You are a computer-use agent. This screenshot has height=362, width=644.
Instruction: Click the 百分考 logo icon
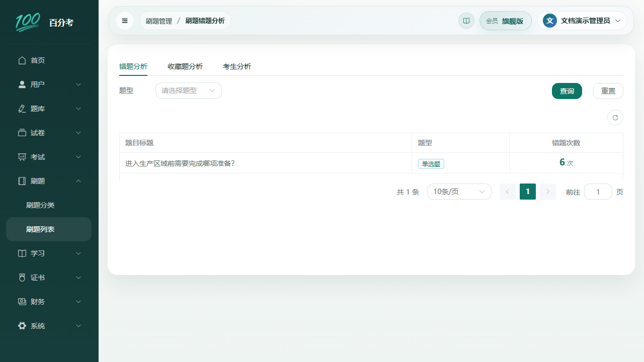click(x=28, y=23)
